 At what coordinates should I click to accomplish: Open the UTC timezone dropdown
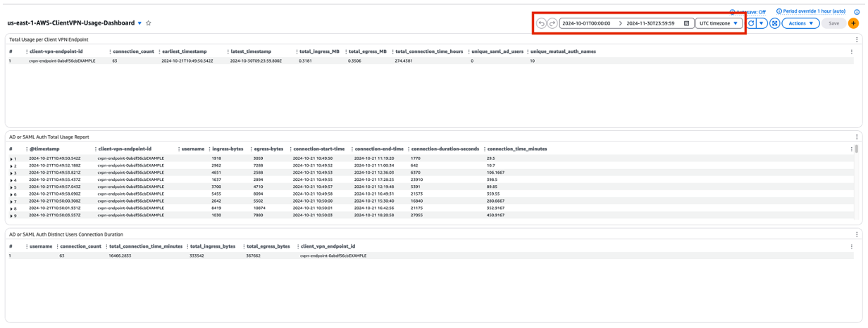pos(719,23)
